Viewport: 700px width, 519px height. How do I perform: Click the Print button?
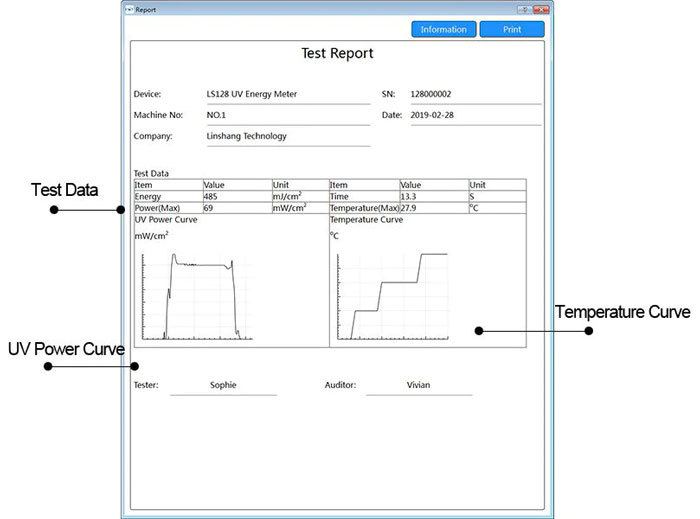pyautogui.click(x=512, y=29)
